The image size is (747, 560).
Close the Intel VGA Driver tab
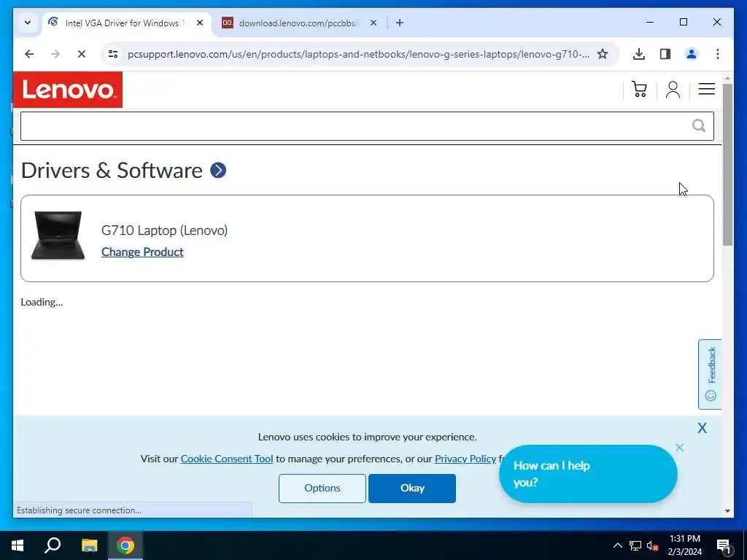point(200,23)
